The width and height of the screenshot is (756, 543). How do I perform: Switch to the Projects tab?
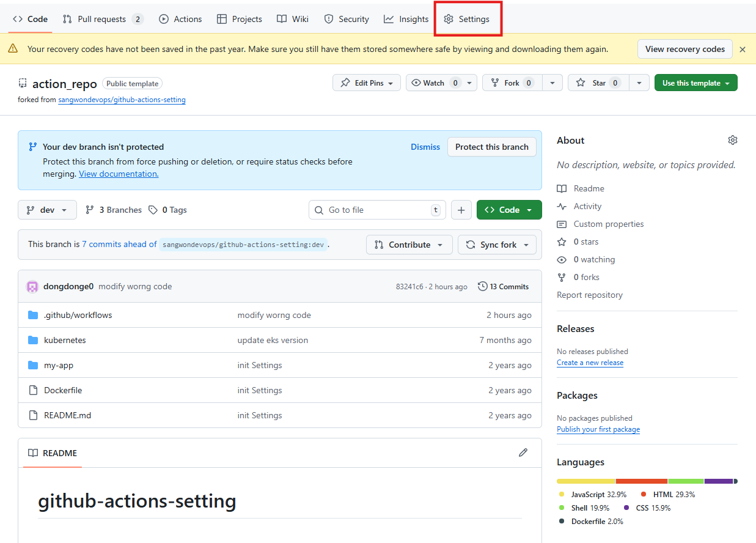point(240,19)
